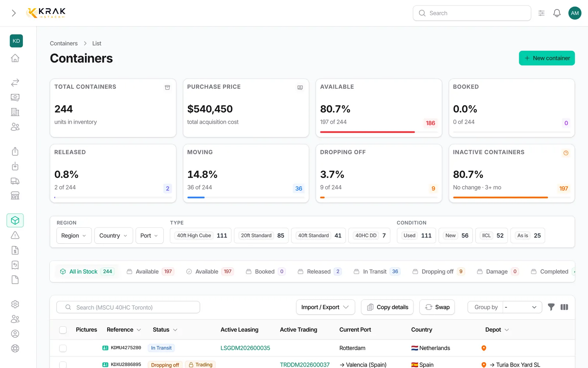Image resolution: width=588 pixels, height=368 pixels.
Task: Open the Region dropdown
Action: pos(74,236)
